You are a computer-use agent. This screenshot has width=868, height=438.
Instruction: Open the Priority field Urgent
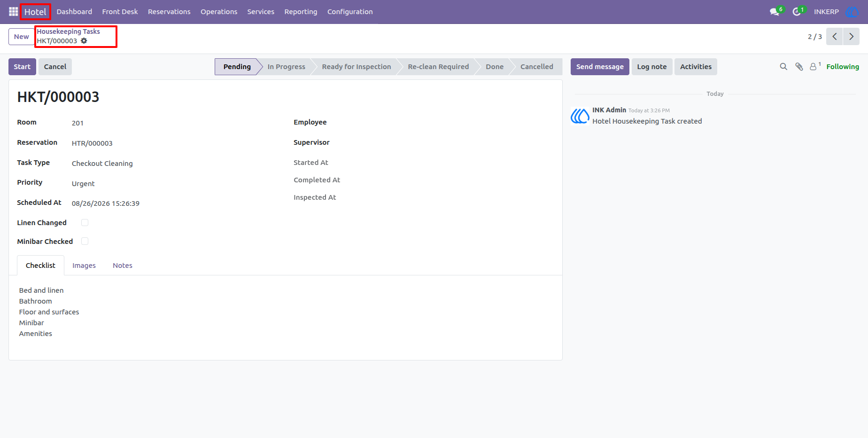[x=83, y=184]
